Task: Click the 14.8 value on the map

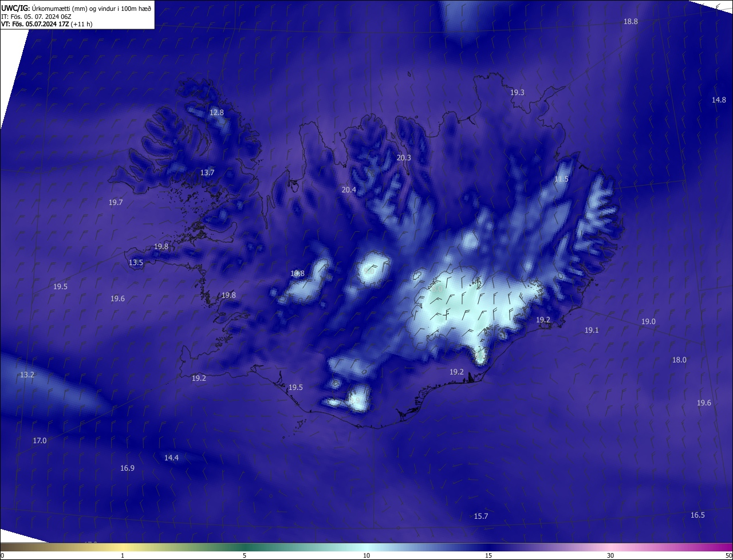Action: [719, 100]
